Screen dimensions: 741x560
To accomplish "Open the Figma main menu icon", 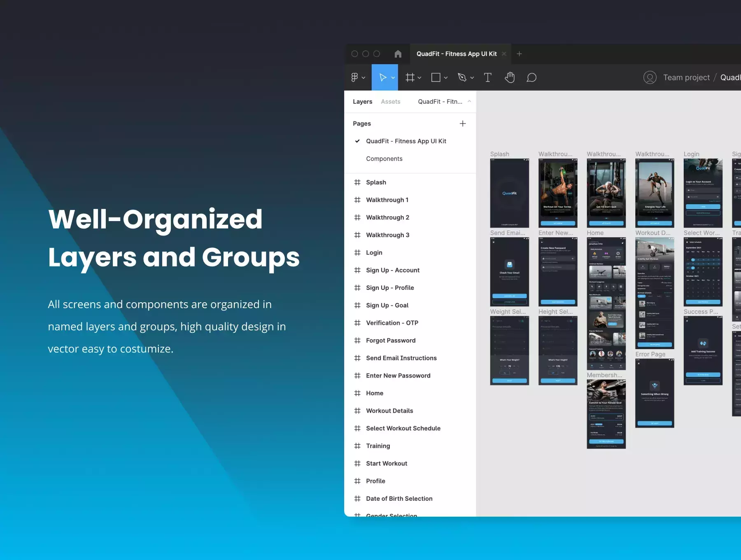I will click(355, 77).
